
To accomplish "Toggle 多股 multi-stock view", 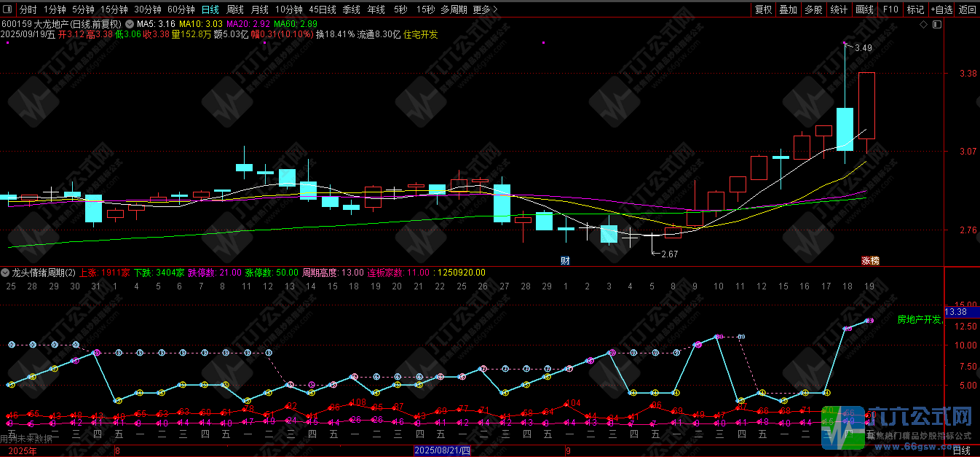I will (813, 9).
